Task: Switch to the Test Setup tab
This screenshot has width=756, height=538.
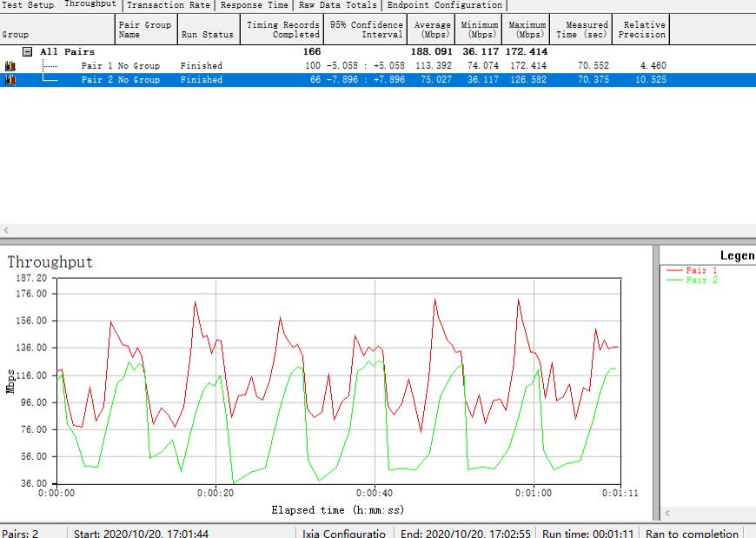Action: click(28, 5)
